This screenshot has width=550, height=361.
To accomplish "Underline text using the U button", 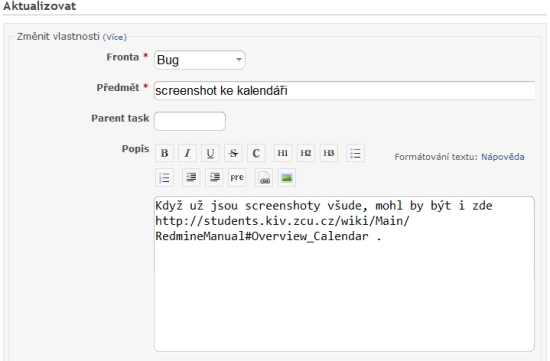I will coord(210,153).
